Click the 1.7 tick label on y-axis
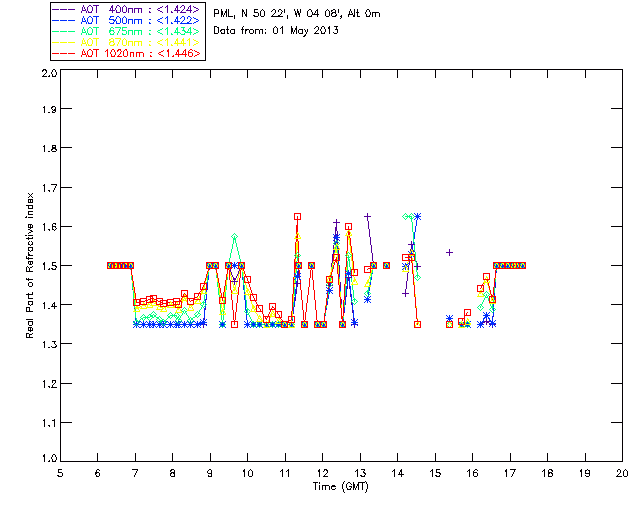Image resolution: width=640 pixels, height=512 pixels. (x=49, y=188)
